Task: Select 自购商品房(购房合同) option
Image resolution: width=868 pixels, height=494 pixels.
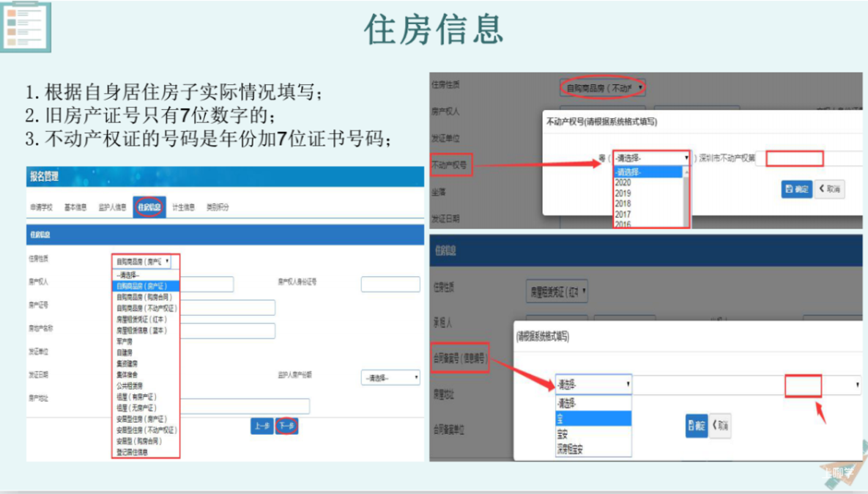Action: pyautogui.click(x=146, y=298)
